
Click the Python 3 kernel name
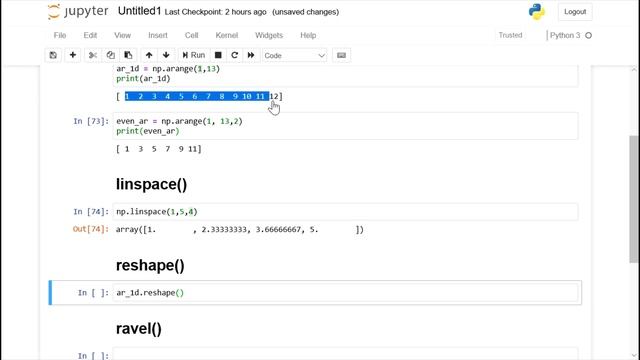[x=565, y=36]
